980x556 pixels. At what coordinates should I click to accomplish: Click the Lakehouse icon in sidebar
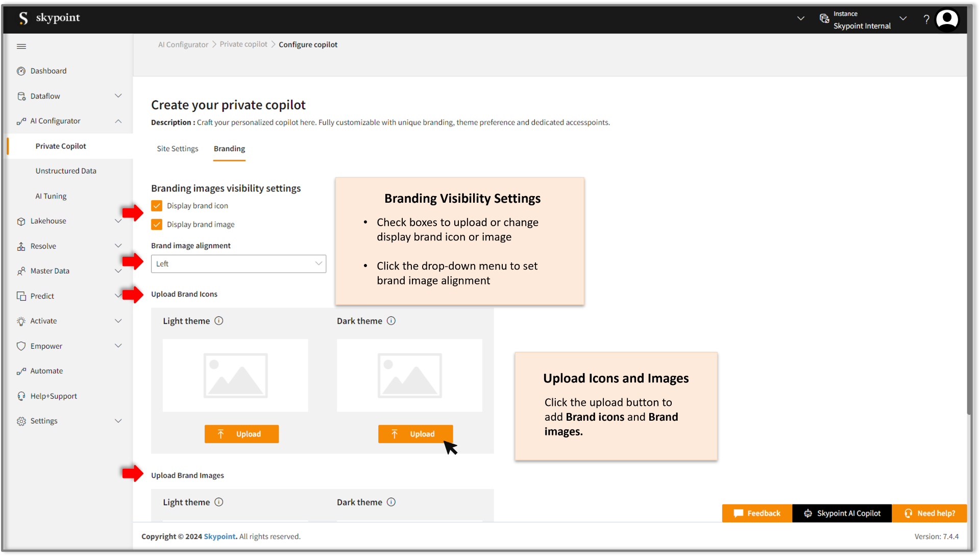click(19, 221)
